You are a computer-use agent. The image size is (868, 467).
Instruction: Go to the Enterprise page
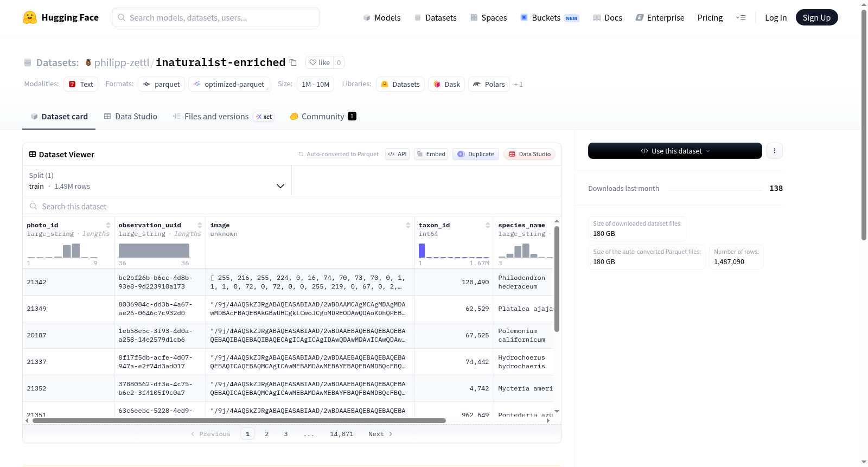tap(660, 17)
